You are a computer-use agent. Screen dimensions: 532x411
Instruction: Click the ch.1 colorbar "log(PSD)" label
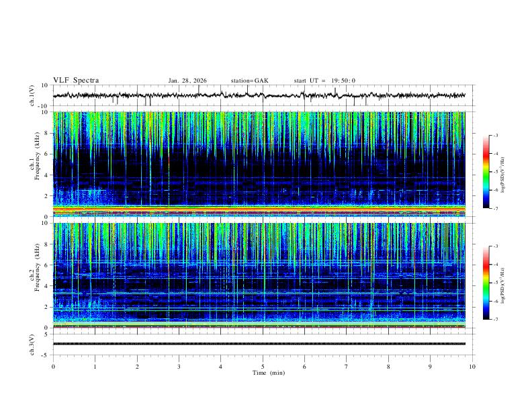(502, 175)
